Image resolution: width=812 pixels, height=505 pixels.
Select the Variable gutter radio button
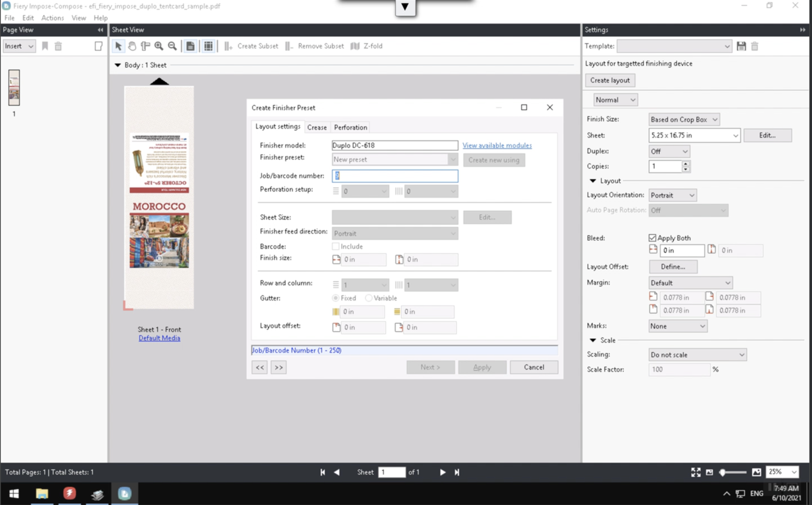pos(369,298)
